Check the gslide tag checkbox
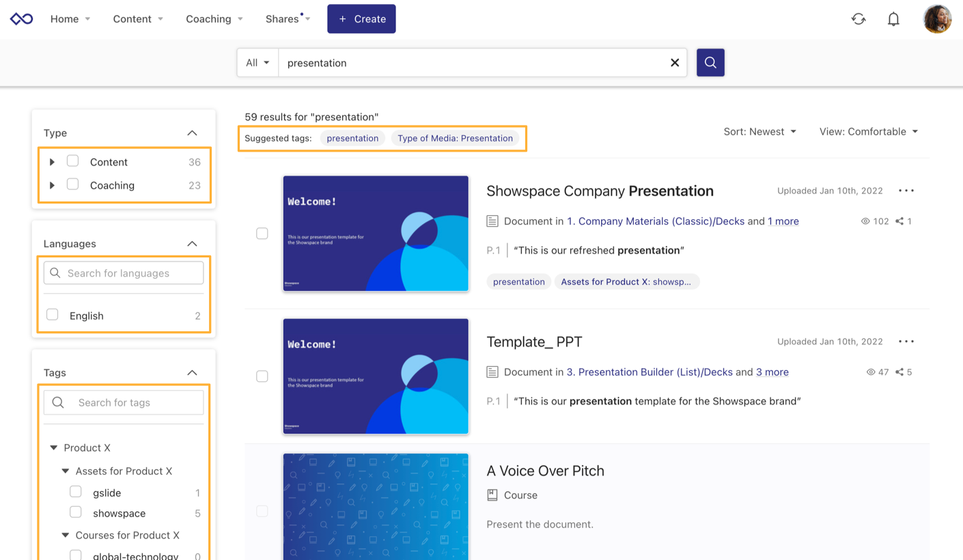The image size is (963, 560). point(76,492)
